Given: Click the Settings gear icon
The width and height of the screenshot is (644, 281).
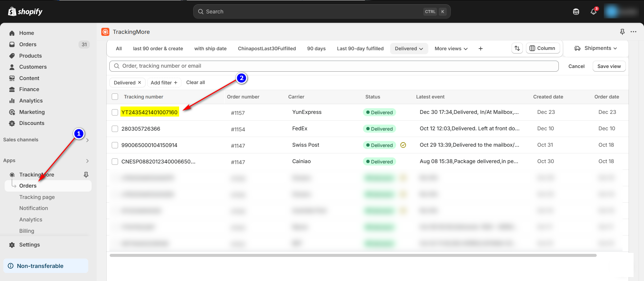Looking at the screenshot, I should pos(12,245).
